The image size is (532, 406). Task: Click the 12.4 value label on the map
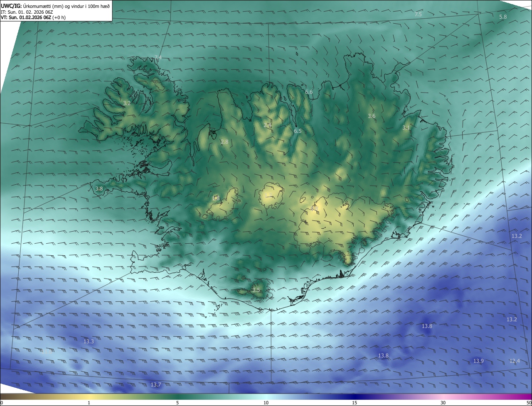pos(515,361)
